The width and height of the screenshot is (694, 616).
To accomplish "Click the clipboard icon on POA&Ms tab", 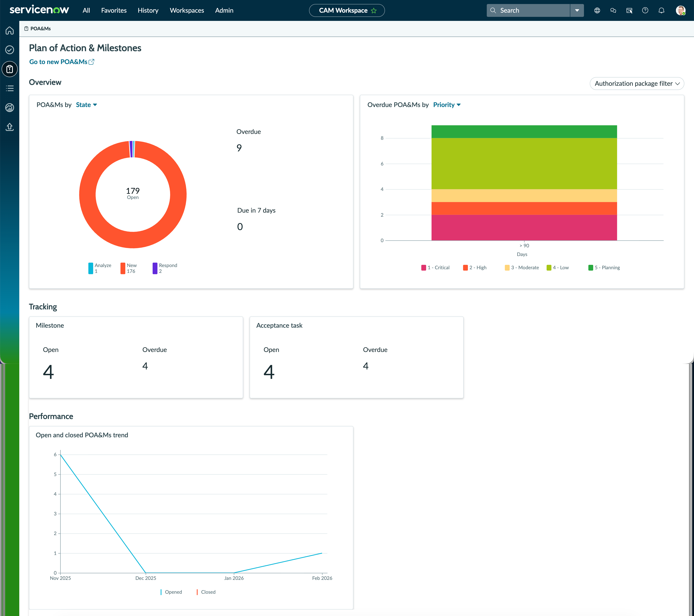I will pyautogui.click(x=26, y=29).
